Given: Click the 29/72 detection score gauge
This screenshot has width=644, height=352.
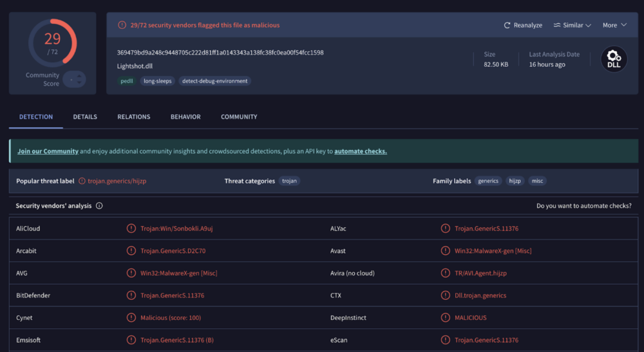Looking at the screenshot, I should tap(52, 43).
